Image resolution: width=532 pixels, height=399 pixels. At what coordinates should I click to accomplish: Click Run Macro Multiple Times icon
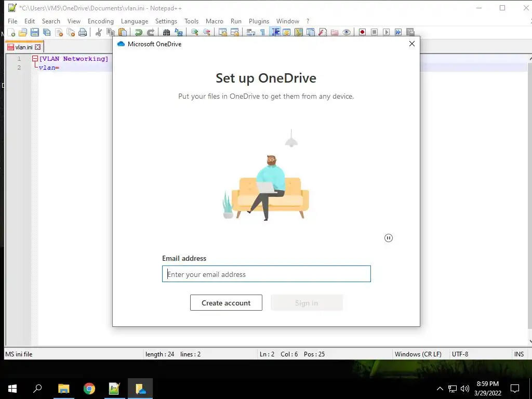coord(398,32)
